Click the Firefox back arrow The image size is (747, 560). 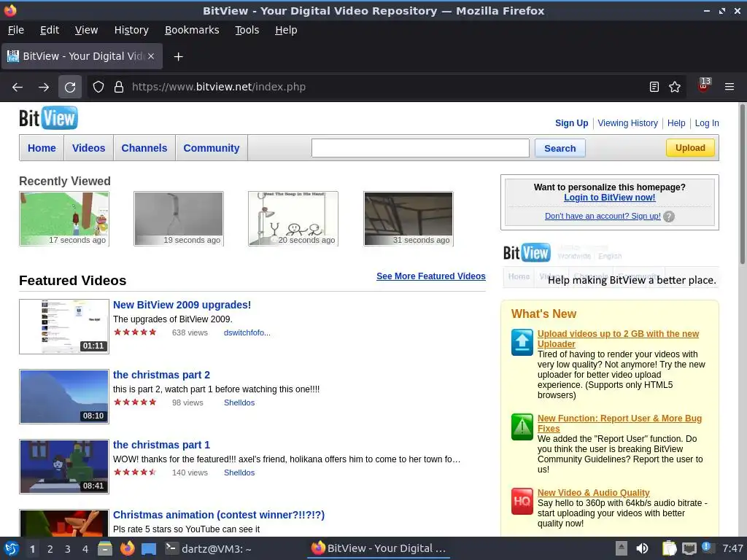[x=18, y=87]
